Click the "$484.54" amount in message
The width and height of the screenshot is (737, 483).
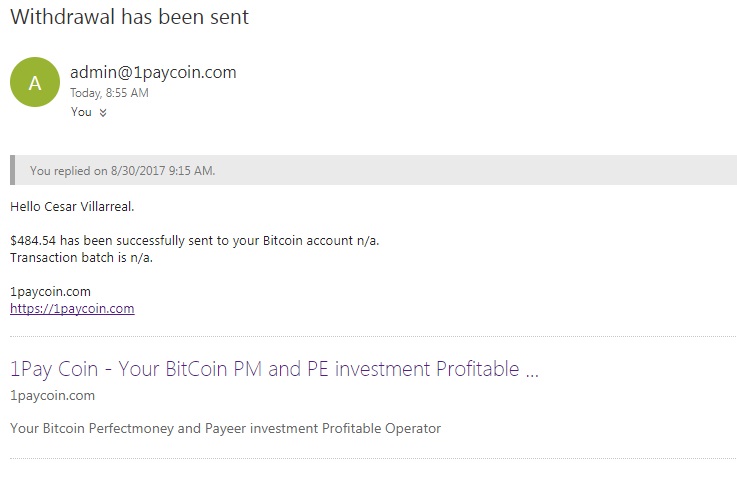tap(30, 241)
